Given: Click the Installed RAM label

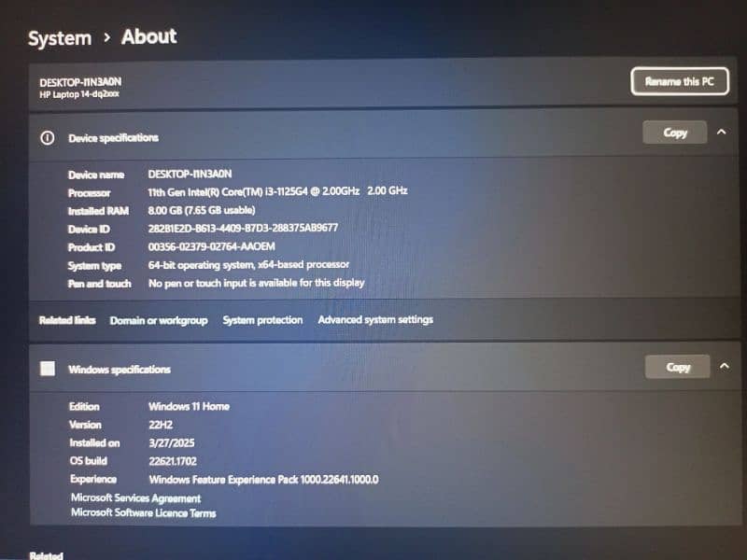Looking at the screenshot, I should point(98,211).
